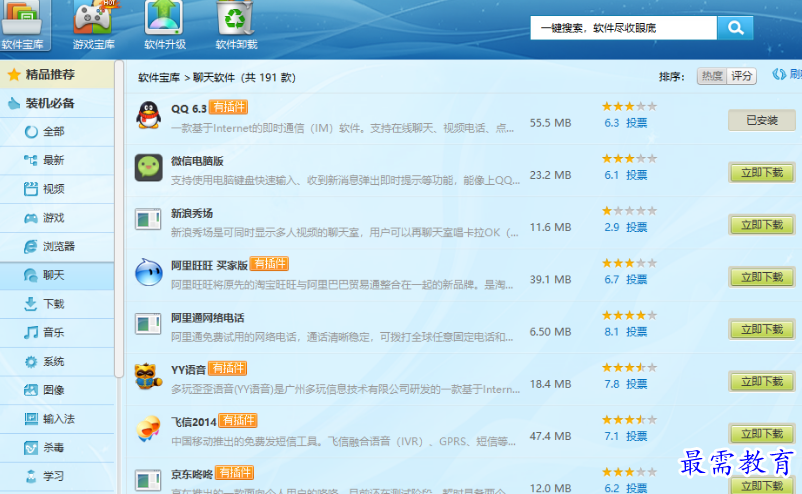
Task: Open the 学习 learning category
Action: pos(57,477)
